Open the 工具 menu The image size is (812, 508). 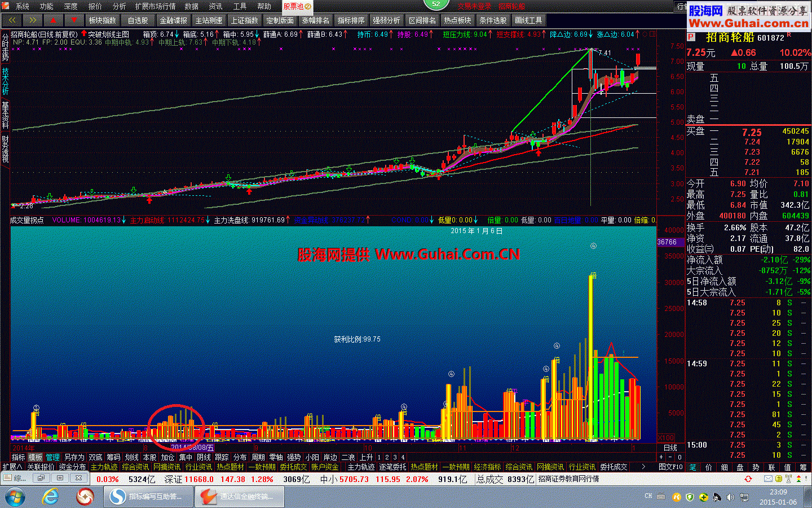coord(240,6)
